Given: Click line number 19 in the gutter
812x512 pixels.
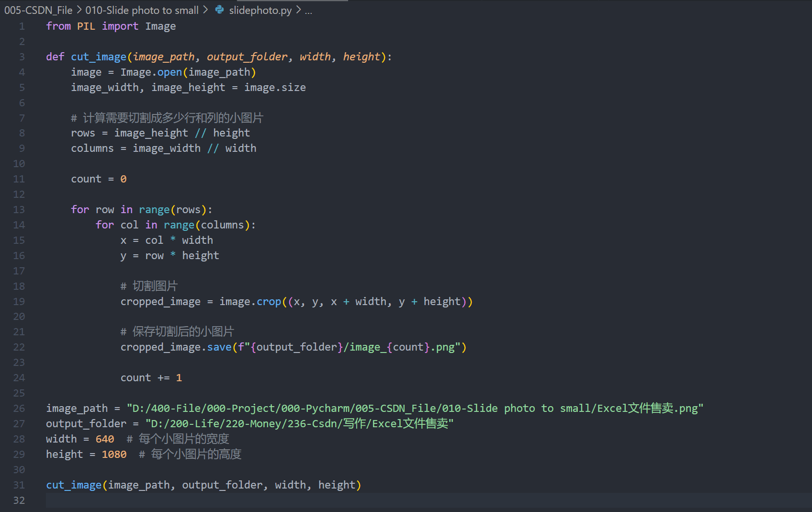Looking at the screenshot, I should [x=19, y=302].
